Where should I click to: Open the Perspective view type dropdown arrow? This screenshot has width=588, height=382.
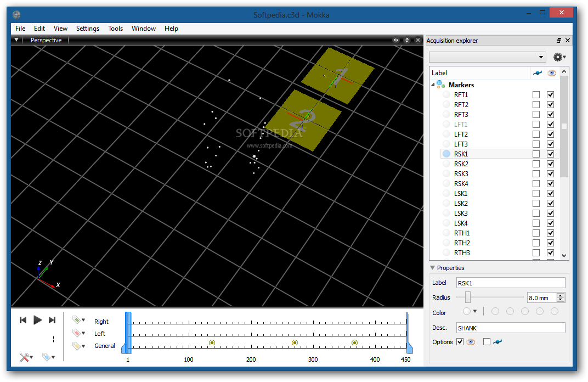click(16, 40)
